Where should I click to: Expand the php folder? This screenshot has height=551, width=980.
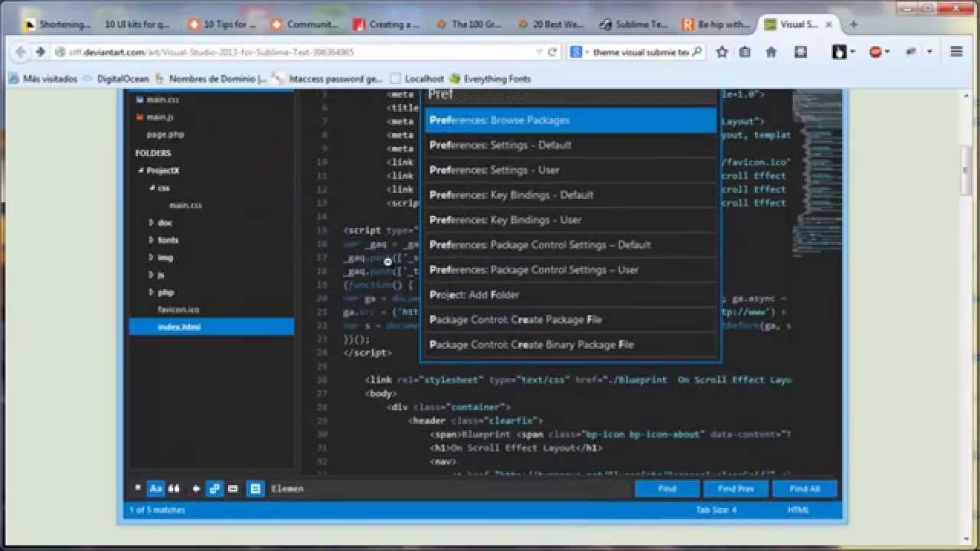tap(152, 292)
